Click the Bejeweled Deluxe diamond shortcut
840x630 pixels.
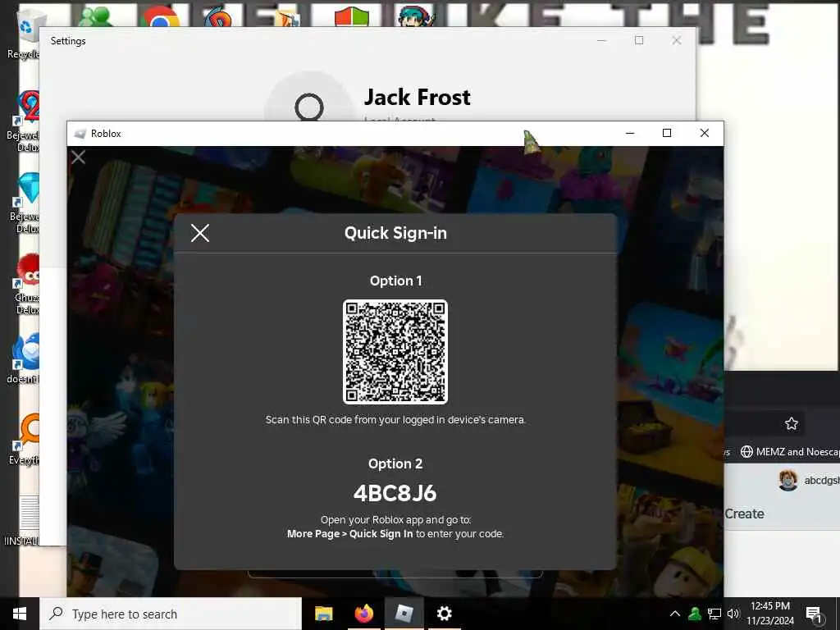coord(25,203)
